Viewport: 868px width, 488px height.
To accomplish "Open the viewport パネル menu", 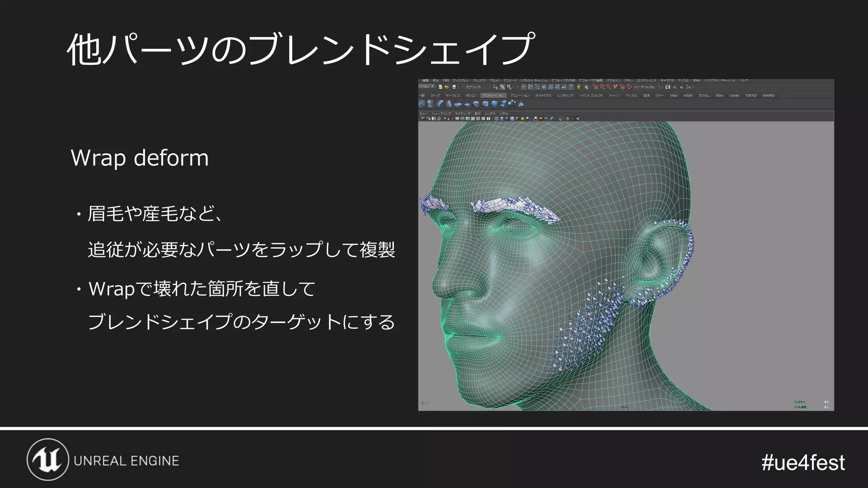I will pos(504,114).
